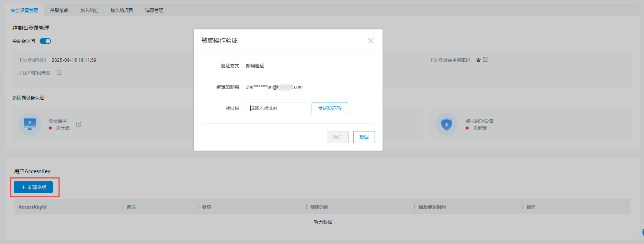Click the 虚拟MFA设备 shield icon
The width and height of the screenshot is (644, 244).
tap(446, 124)
